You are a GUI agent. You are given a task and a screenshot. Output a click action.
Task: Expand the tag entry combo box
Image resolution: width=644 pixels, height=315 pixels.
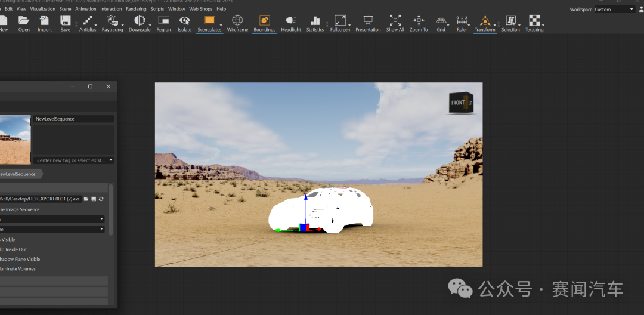click(111, 160)
